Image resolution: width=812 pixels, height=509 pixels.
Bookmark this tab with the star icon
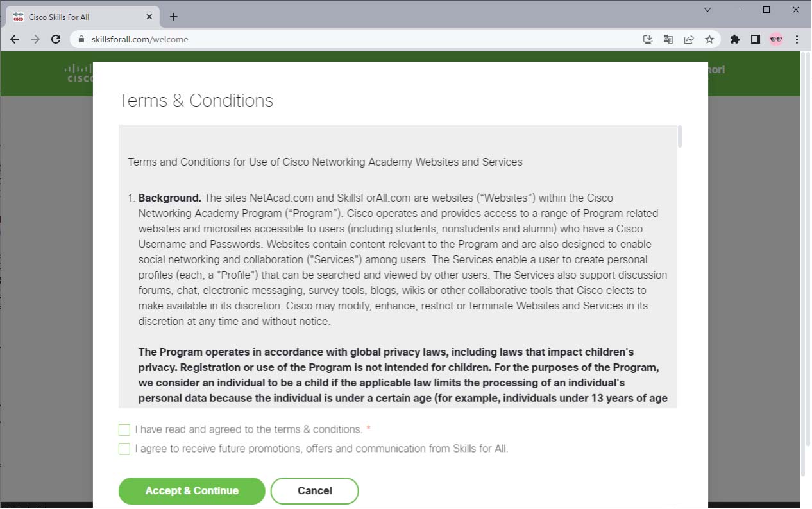(709, 39)
